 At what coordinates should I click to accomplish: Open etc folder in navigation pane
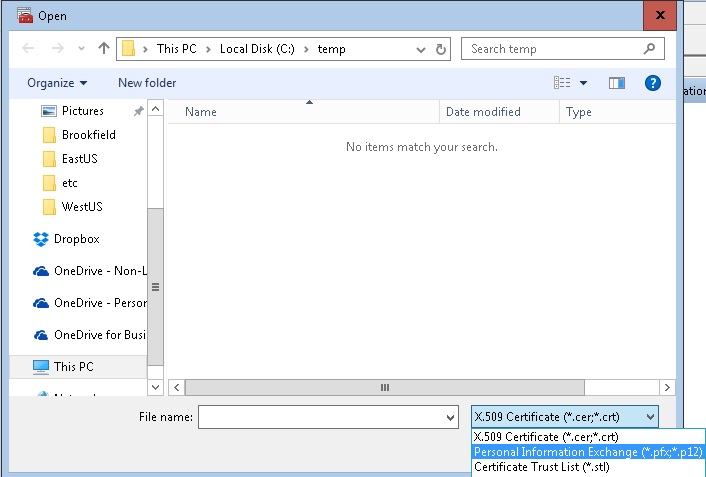coord(60,183)
